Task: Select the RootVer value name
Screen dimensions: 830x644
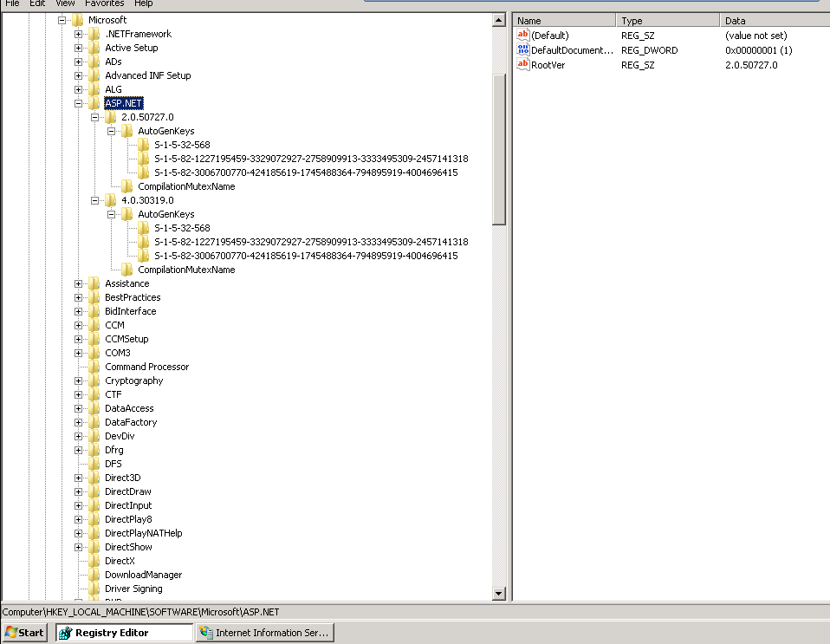Action: coord(548,65)
